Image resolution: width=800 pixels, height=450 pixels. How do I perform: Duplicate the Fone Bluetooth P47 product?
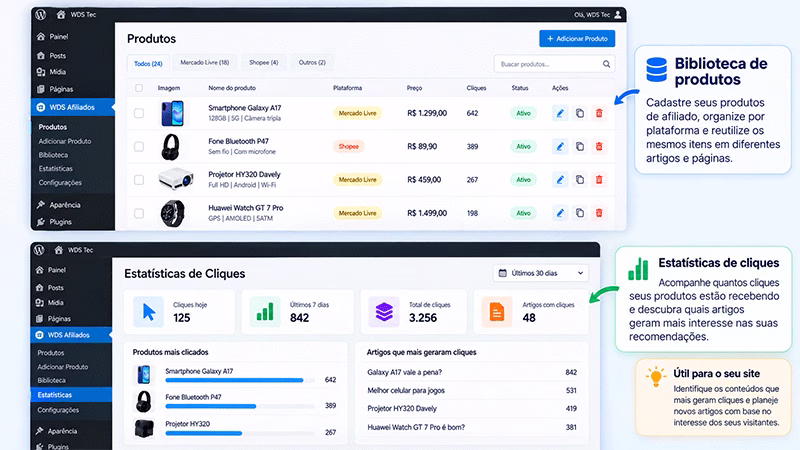pyautogui.click(x=580, y=146)
